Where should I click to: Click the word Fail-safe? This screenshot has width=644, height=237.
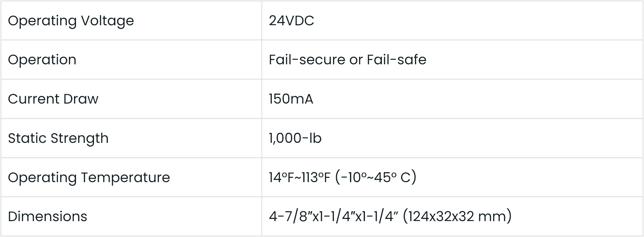point(396,60)
